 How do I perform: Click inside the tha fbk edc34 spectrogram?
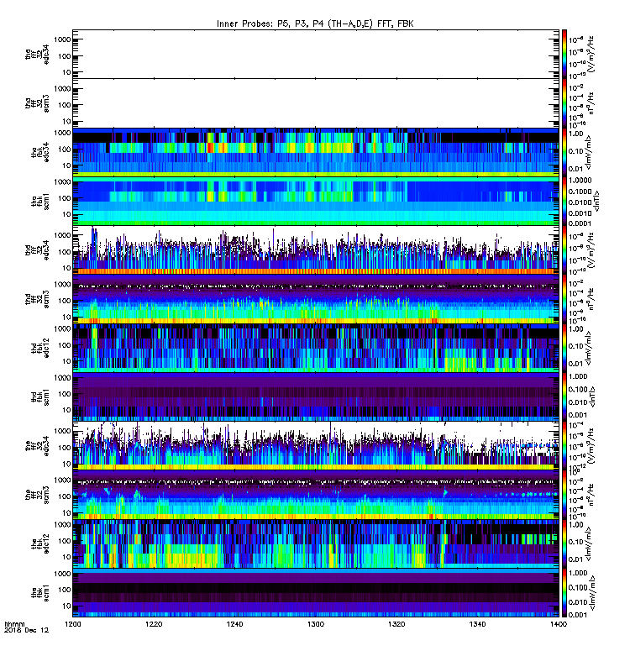[x=316, y=152]
